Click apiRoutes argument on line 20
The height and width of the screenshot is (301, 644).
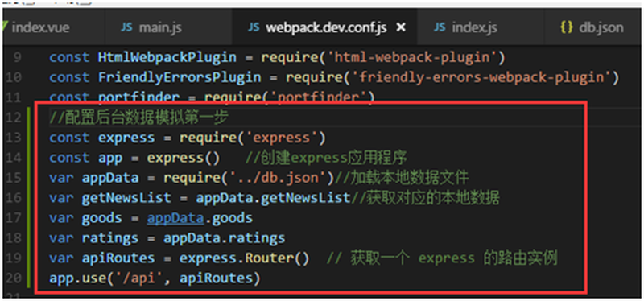(216, 278)
